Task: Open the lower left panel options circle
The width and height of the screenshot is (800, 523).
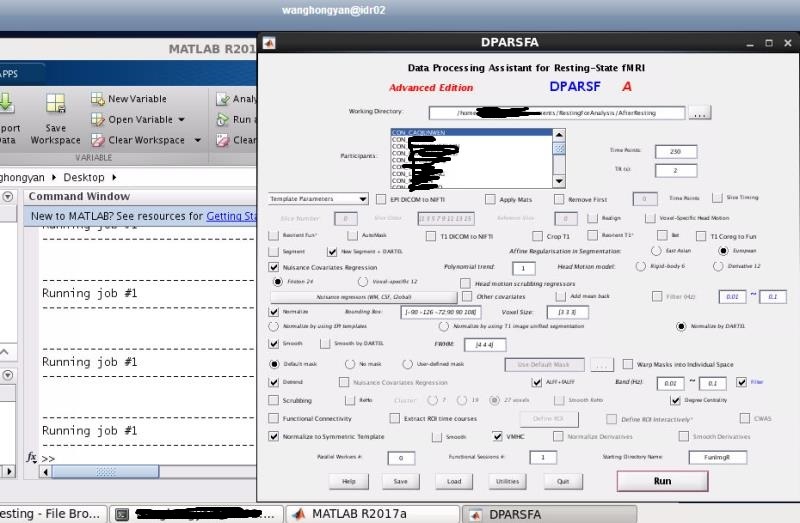Action: pos(8,375)
